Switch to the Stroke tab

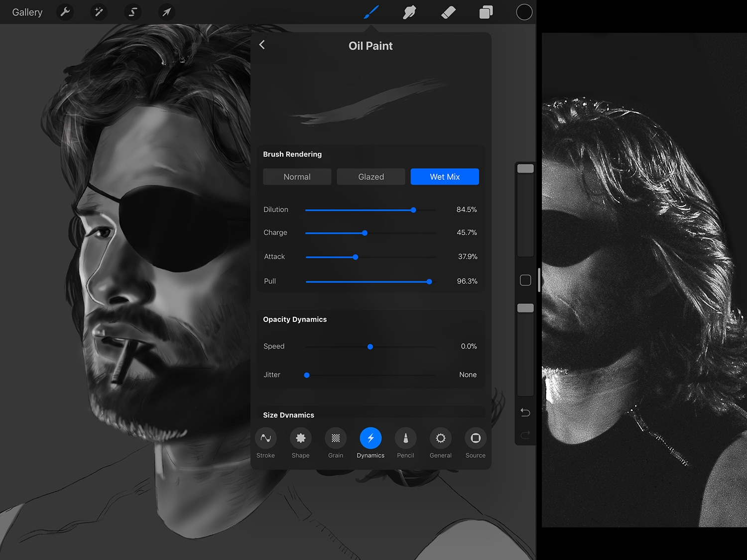(265, 443)
